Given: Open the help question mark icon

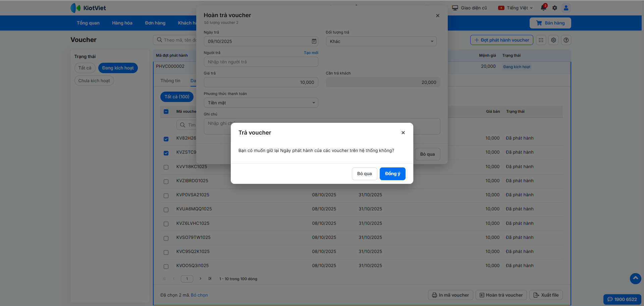Looking at the screenshot, I should pos(566,40).
